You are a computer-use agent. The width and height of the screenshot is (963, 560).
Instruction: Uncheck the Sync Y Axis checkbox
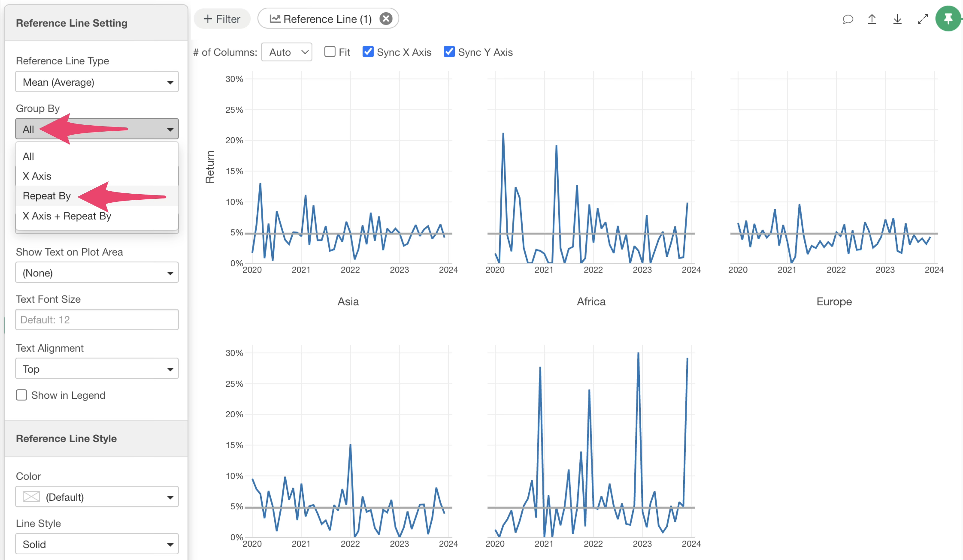pyautogui.click(x=449, y=52)
